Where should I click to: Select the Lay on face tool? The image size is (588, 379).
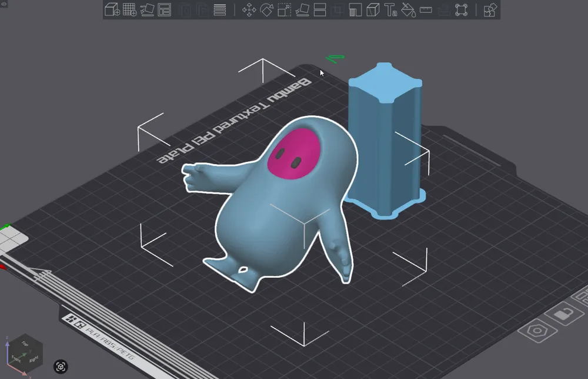click(x=302, y=10)
